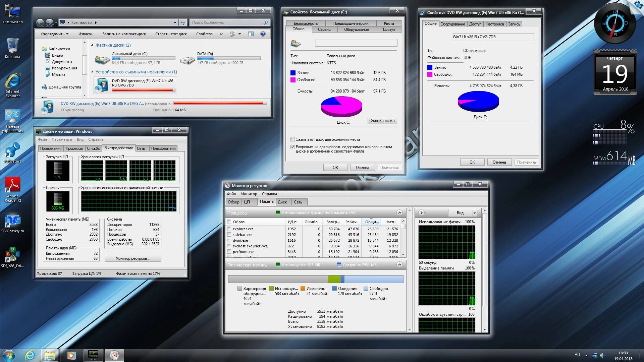Screen dimensions: 644x362
Task: Open the Вид dropdown arrow in Resource Monitor
Action: click(x=474, y=213)
